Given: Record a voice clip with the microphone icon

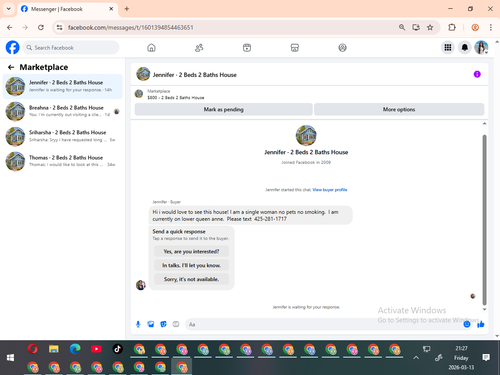Looking at the screenshot, I should point(138,324).
